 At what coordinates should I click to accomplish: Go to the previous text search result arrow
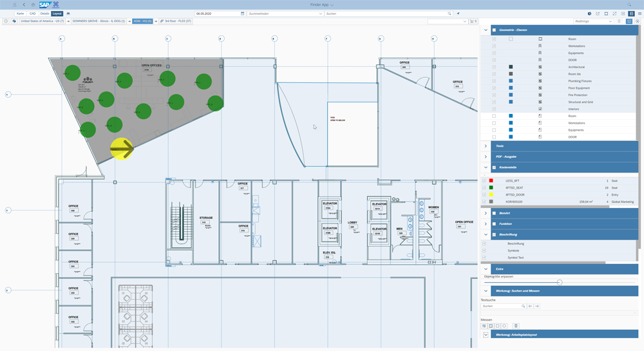[530, 307]
